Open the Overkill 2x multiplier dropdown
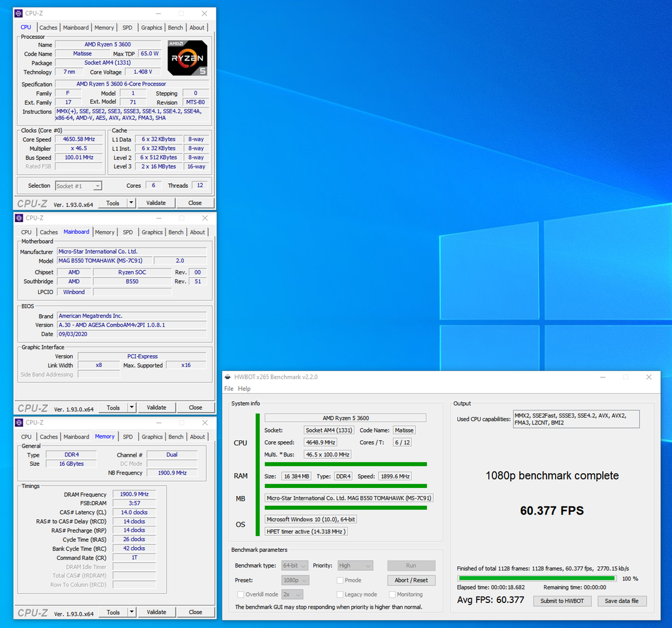The width and height of the screenshot is (672, 628). 293,594
